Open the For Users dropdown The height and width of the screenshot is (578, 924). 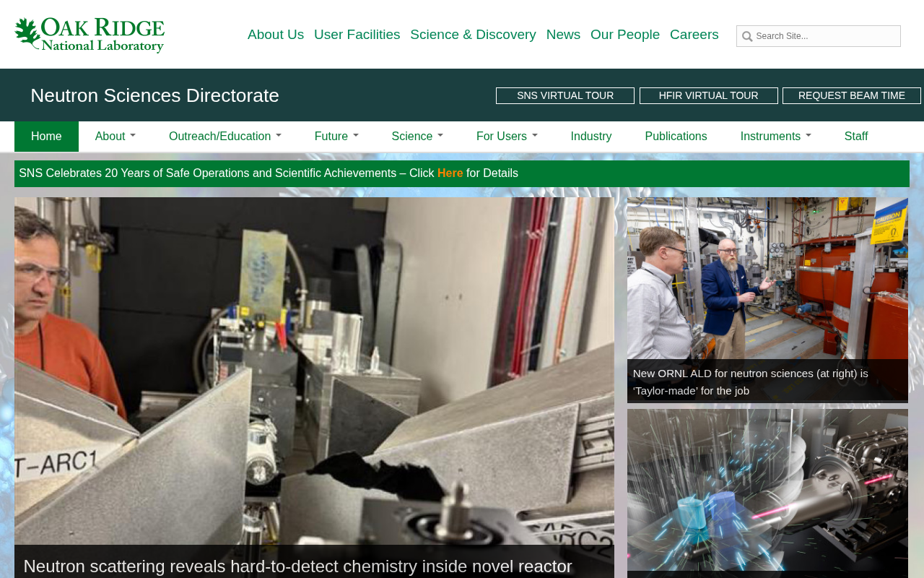point(507,137)
